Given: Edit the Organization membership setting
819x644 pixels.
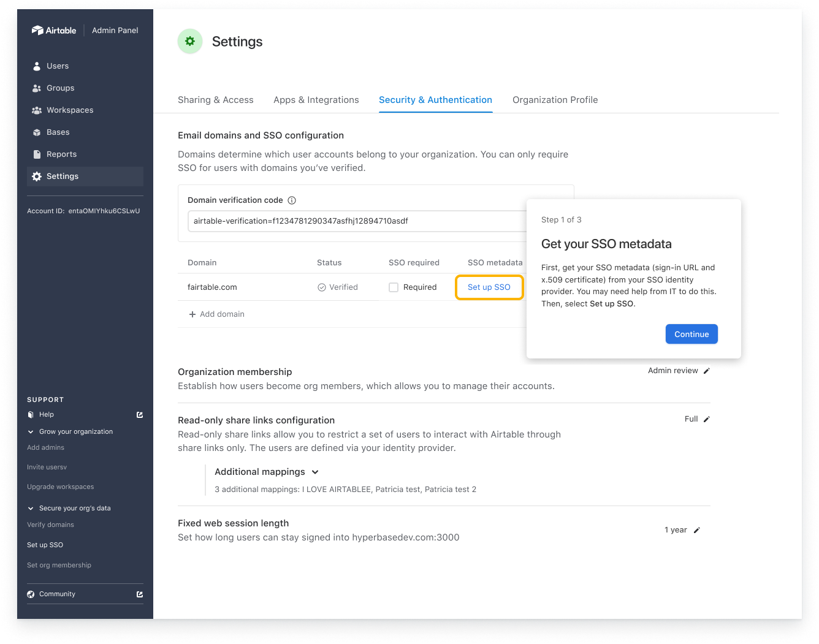Looking at the screenshot, I should [706, 370].
